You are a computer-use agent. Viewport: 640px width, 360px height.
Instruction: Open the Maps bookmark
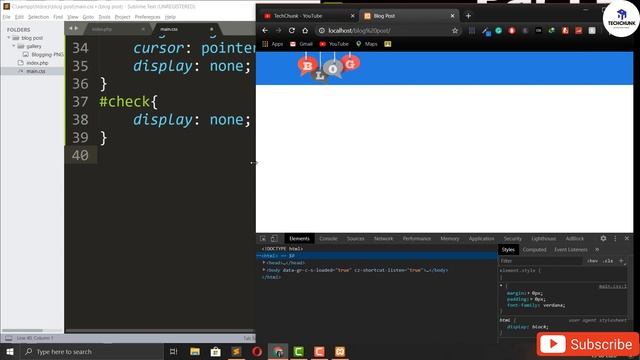coord(367,44)
